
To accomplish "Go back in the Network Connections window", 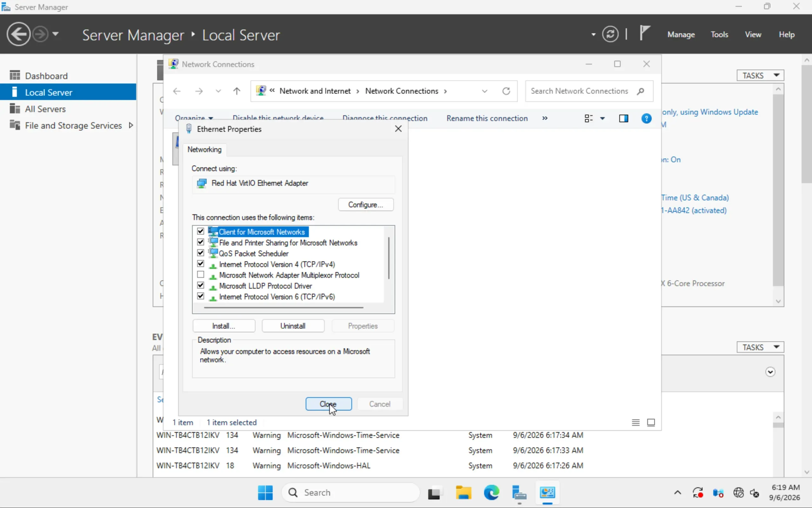I will (177, 91).
